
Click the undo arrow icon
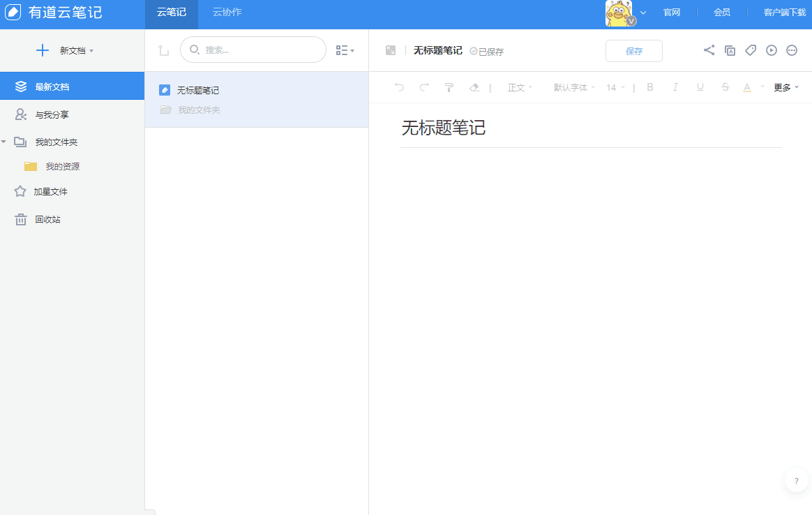399,87
